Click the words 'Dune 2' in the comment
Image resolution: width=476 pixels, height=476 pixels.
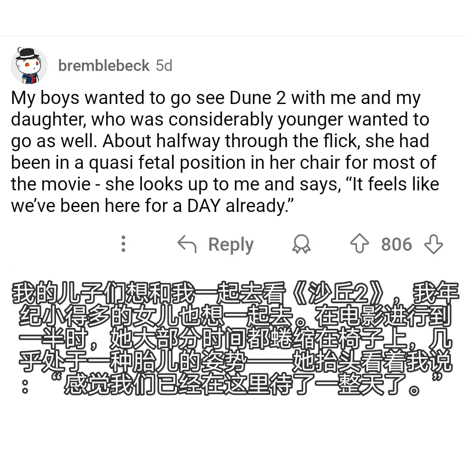258,98
